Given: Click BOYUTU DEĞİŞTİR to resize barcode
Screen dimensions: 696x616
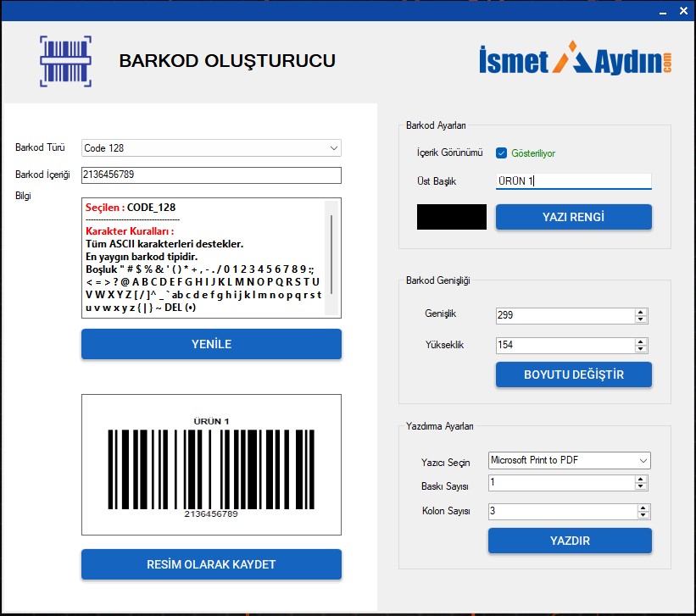Looking at the screenshot, I should pos(573,375).
